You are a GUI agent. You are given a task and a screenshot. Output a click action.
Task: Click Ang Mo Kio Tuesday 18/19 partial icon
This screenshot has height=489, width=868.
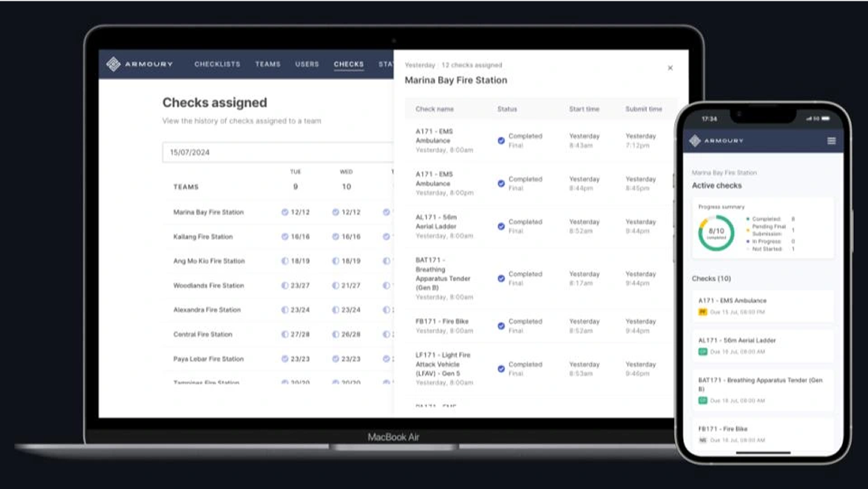(x=284, y=261)
